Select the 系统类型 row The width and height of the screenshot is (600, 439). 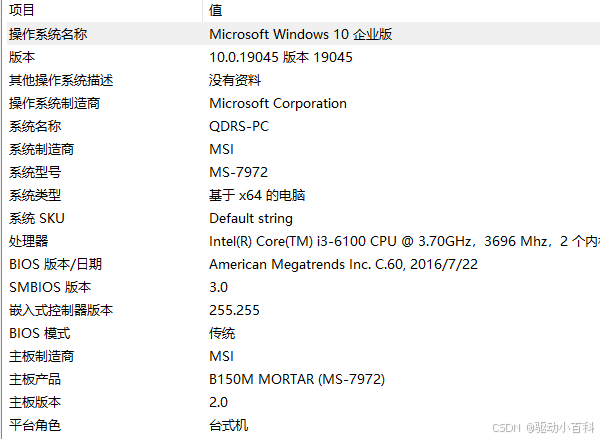(303, 195)
